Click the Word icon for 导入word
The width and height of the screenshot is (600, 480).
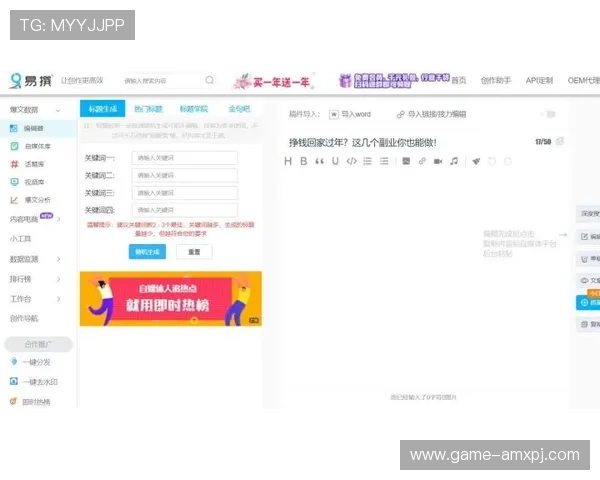[334, 114]
